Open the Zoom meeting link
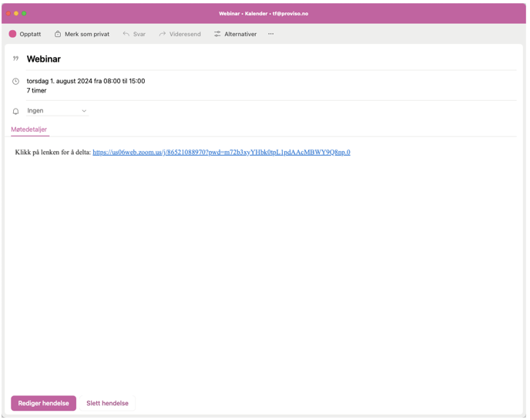 point(221,153)
